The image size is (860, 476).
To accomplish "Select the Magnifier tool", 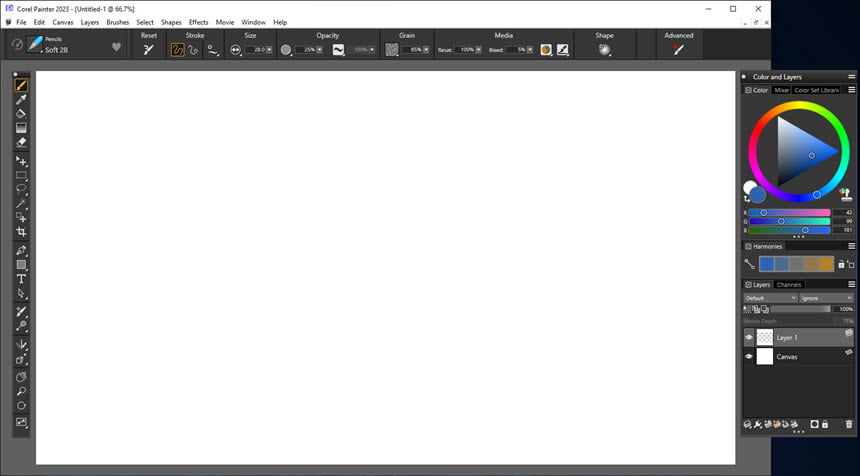I will point(21,392).
